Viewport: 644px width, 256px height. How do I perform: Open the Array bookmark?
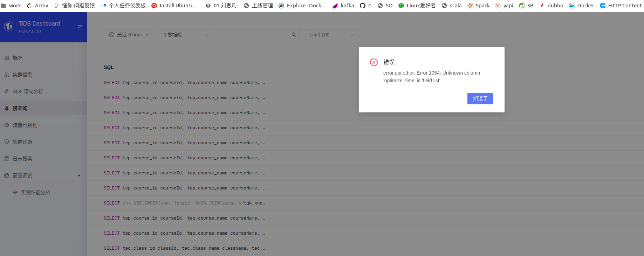pyautogui.click(x=37, y=6)
